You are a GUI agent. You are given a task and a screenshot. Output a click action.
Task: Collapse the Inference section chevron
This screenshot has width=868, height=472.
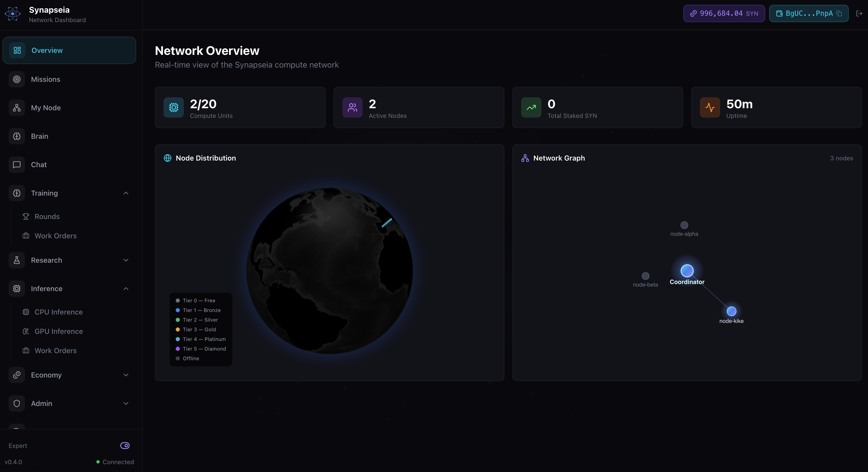126,289
